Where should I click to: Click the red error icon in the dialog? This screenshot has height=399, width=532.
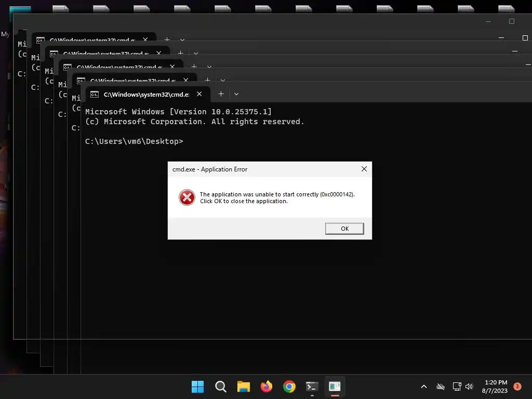tap(187, 197)
